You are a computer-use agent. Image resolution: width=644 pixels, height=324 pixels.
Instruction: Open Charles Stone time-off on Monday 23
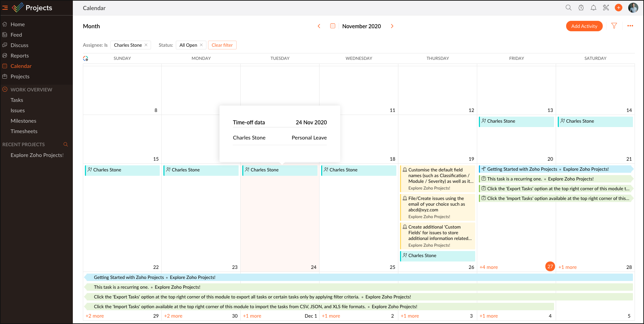click(x=201, y=170)
